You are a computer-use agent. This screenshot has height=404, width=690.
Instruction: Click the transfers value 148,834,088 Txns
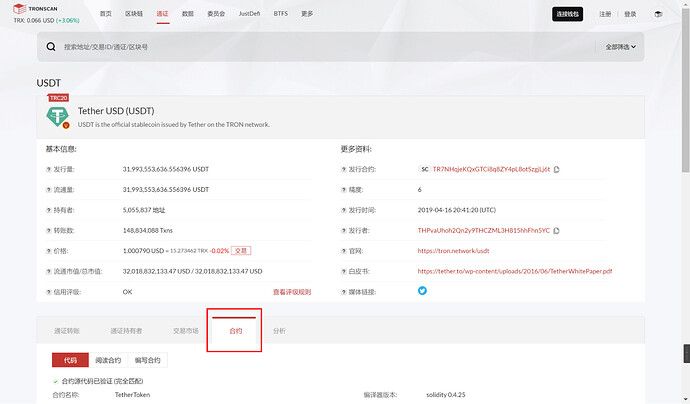[147, 231]
